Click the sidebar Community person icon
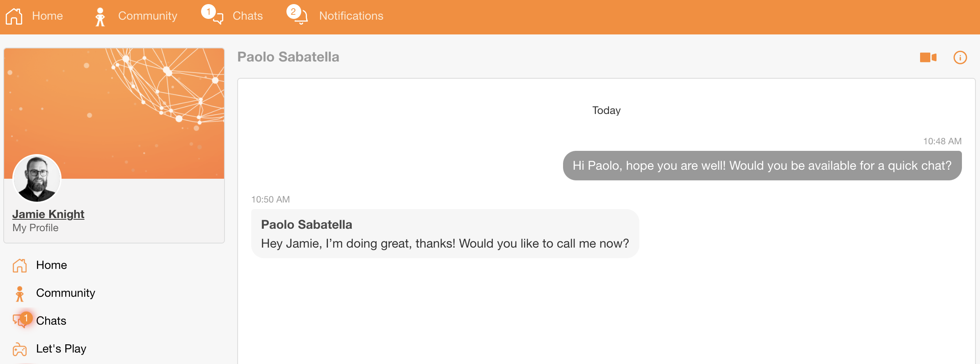Viewport: 980px width, 364px height. click(x=19, y=293)
